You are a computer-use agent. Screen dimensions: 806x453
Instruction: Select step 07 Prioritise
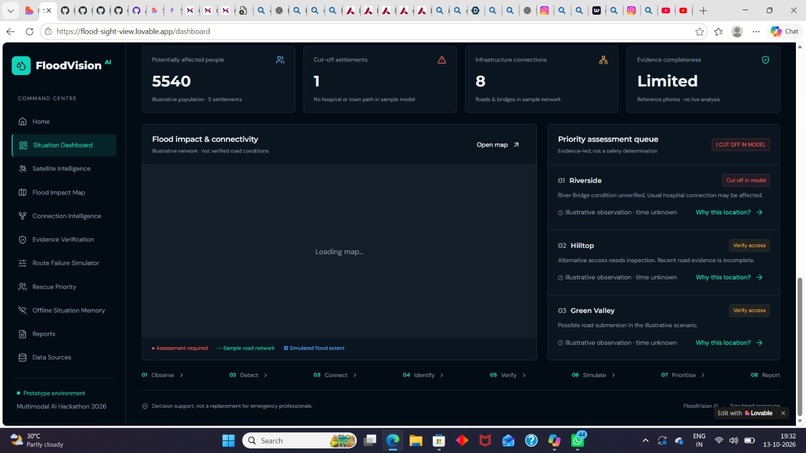[x=682, y=375]
